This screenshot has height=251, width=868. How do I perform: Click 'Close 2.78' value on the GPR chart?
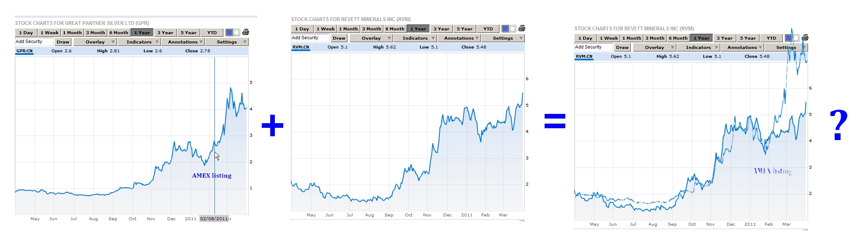(x=198, y=51)
